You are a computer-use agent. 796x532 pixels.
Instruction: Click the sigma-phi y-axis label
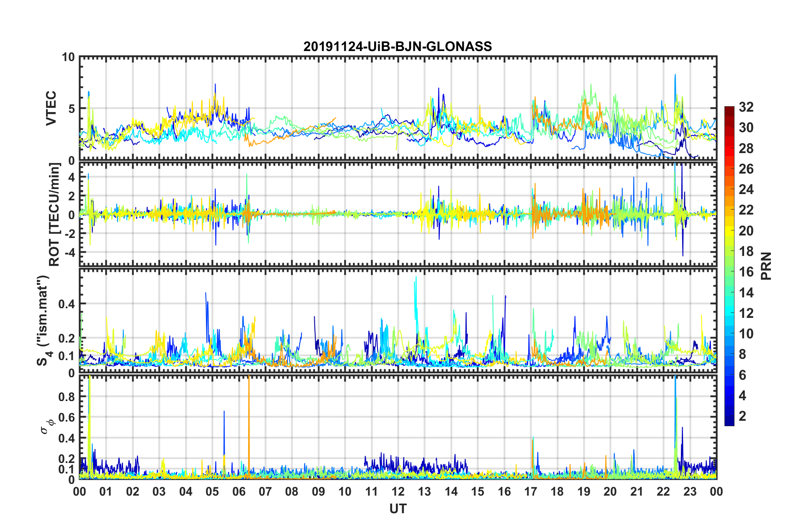[49, 427]
